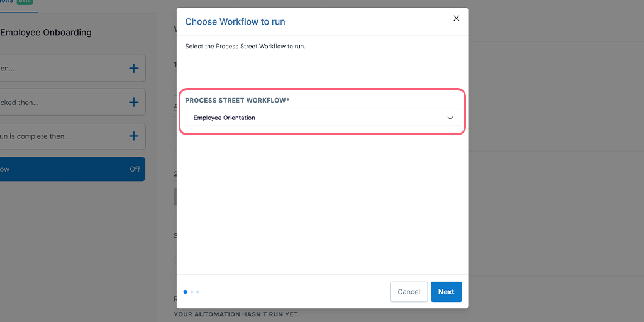Add automation on the first trigger row's plus icon
The height and width of the screenshot is (322, 644).
point(133,68)
